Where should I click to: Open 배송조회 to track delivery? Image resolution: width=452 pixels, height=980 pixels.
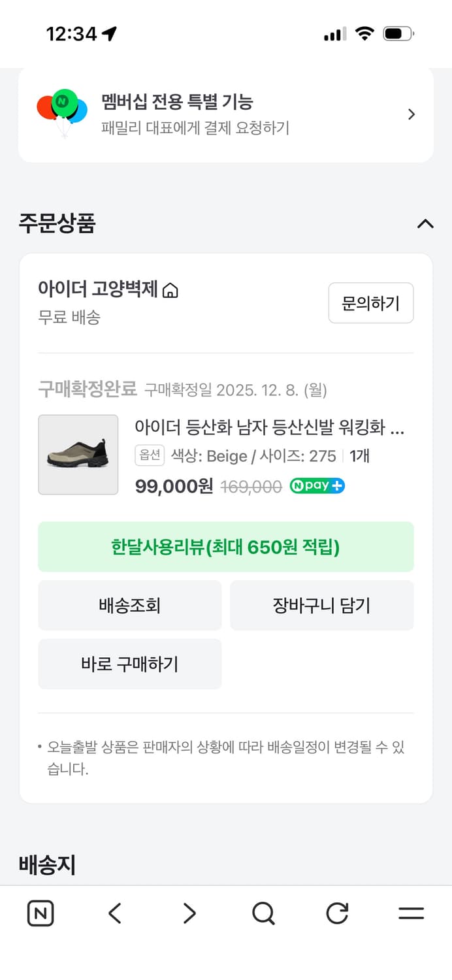(129, 605)
